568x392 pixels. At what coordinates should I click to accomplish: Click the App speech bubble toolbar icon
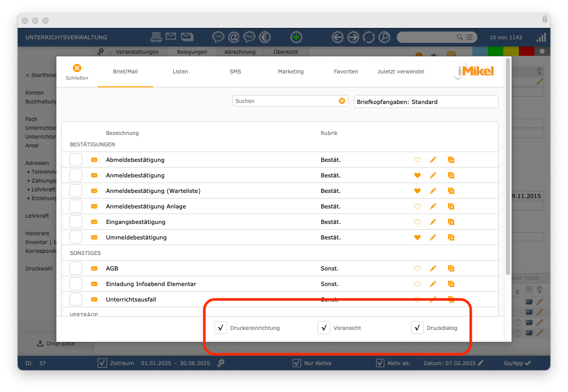click(249, 37)
